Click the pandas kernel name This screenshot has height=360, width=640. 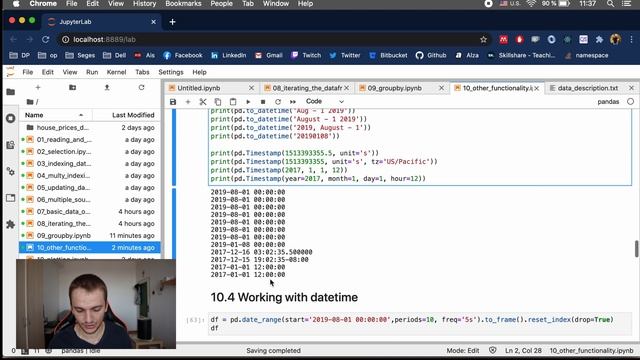point(608,102)
